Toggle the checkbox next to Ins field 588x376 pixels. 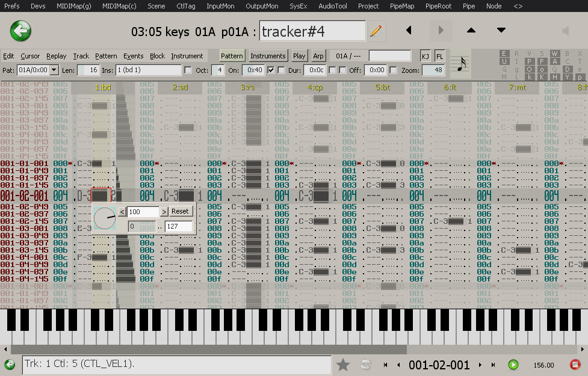188,70
